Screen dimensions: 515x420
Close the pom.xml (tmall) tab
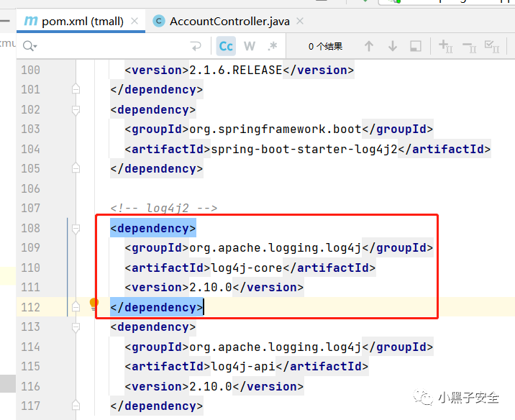pos(135,21)
